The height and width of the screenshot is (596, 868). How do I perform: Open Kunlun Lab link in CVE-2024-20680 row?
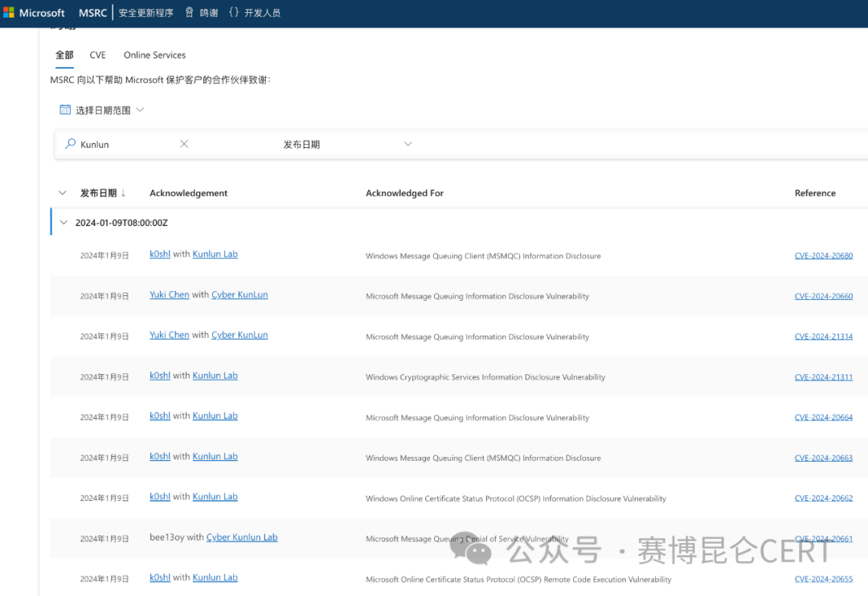coord(215,254)
